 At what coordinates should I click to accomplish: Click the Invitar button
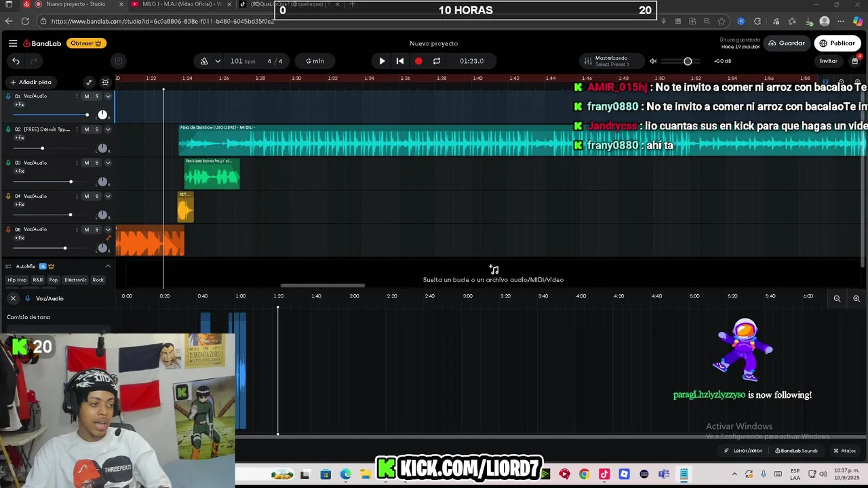(x=829, y=61)
